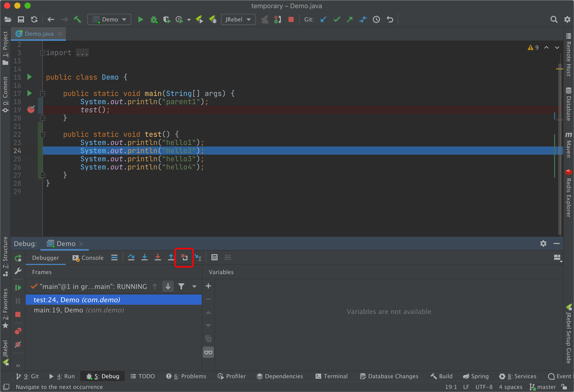This screenshot has height=392, width=574.
Task: Show Git history clock icon
Action: click(376, 19)
